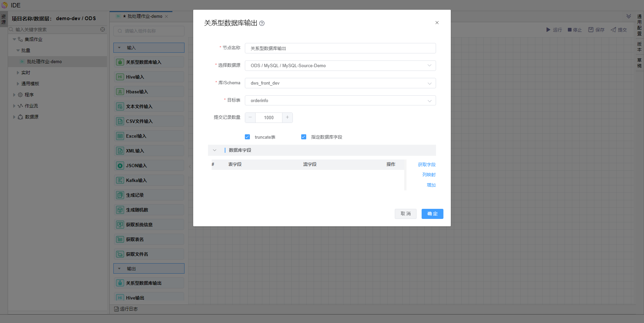Click the 运行 play icon in toolbar
The width and height of the screenshot is (644, 323).
(x=548, y=30)
